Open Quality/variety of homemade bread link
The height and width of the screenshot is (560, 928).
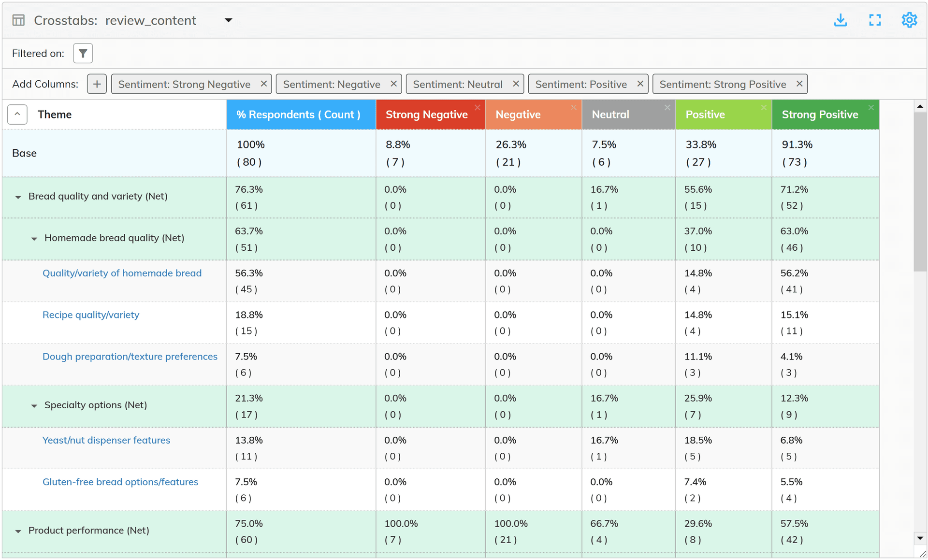click(x=122, y=273)
